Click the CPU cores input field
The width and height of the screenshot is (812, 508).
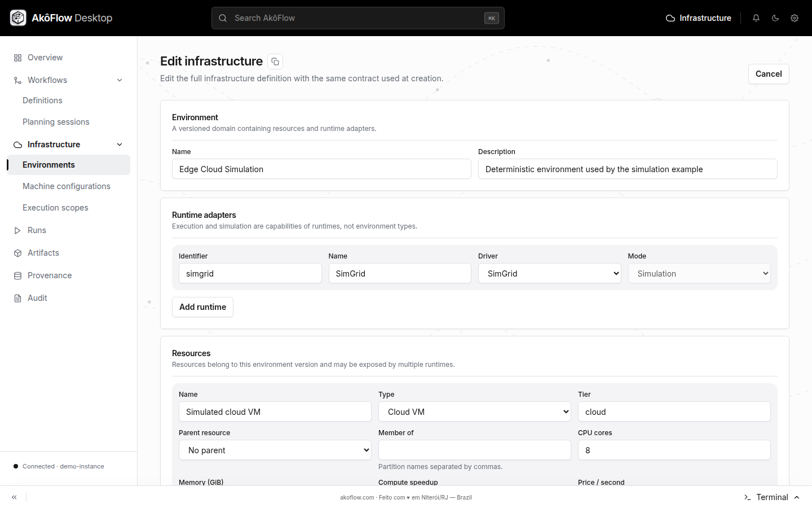point(674,450)
